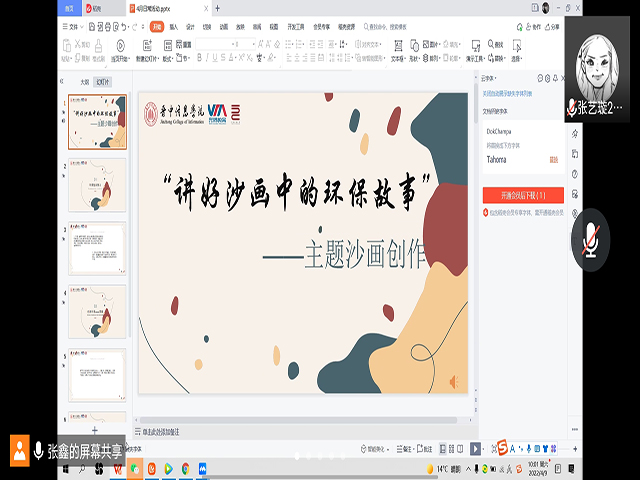Open the font name dropdown
The height and width of the screenshot is (480, 640).
coord(233,44)
